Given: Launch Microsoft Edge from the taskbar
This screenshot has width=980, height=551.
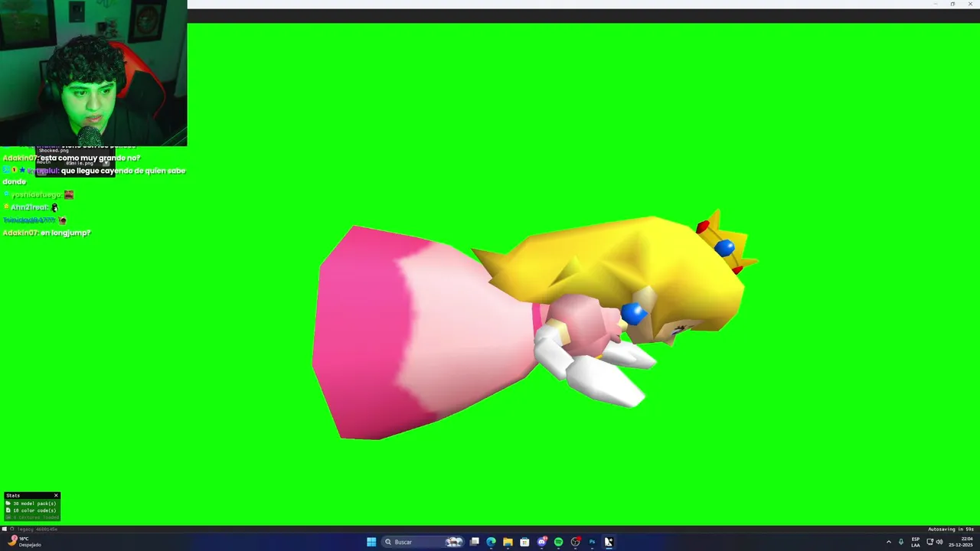Looking at the screenshot, I should (491, 542).
